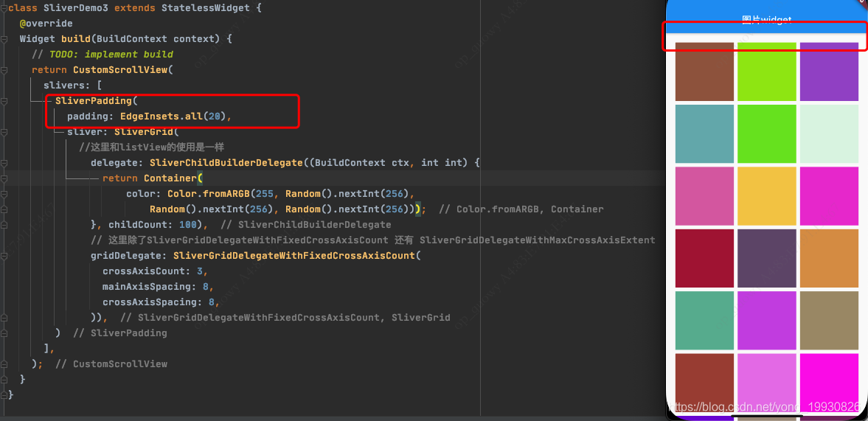
Task: Collapse the SliverDemo3 class fold marker
Action: click(x=4, y=8)
